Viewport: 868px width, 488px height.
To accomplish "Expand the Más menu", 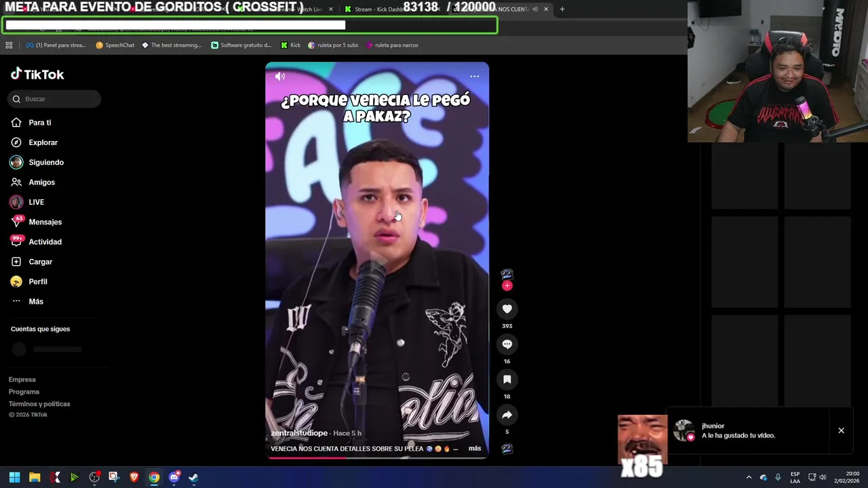I will 35,302.
